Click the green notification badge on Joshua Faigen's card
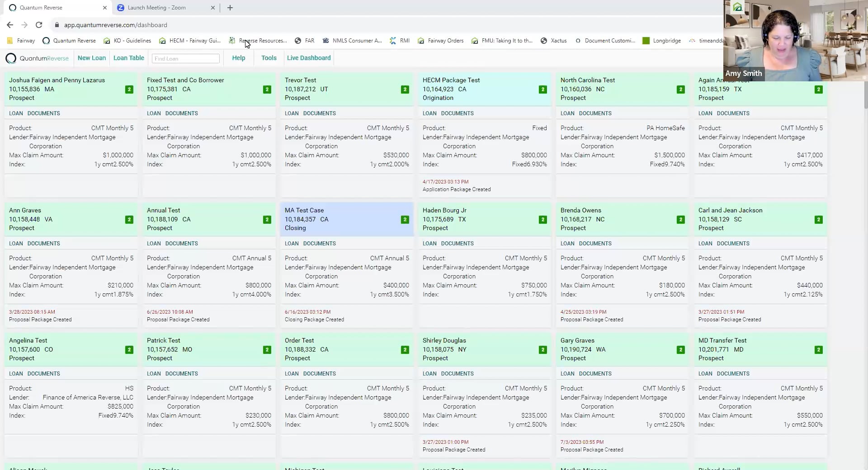The image size is (868, 470). 129,89
